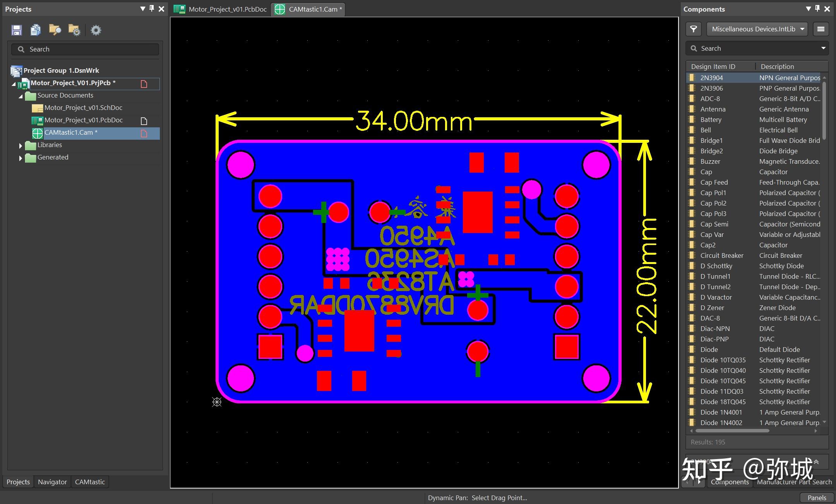Click the Panels button
Viewport: 836px width, 504px height.
point(817,498)
